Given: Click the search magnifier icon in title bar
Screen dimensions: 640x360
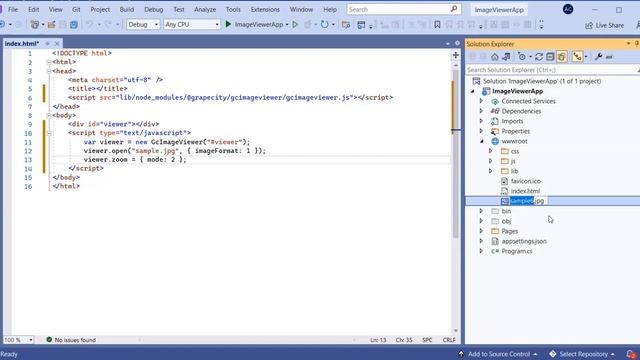Looking at the screenshot, I should pyautogui.click(x=454, y=9).
